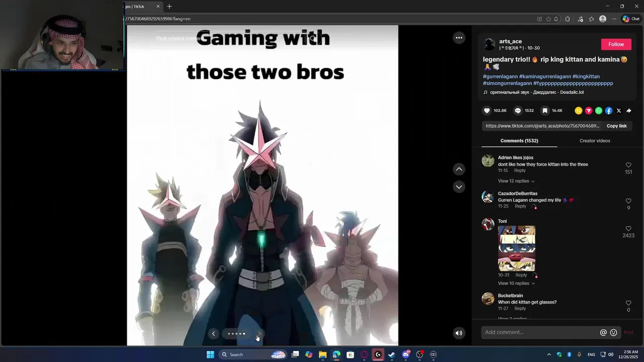Insert a mention with the @ icon
The height and width of the screenshot is (362, 644).
(x=603, y=332)
